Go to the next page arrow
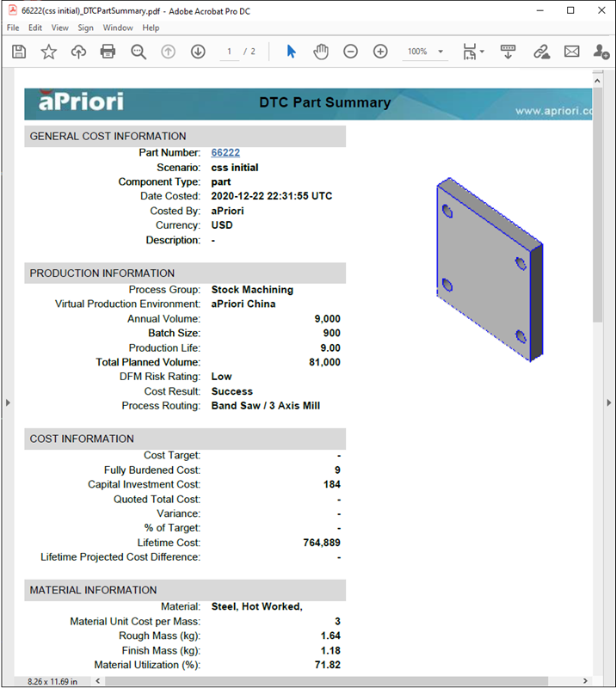 click(198, 52)
